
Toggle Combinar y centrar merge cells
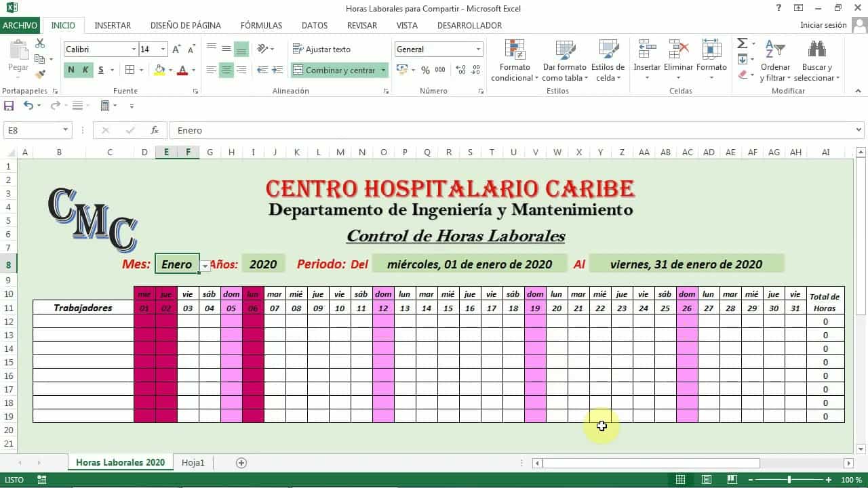point(335,69)
